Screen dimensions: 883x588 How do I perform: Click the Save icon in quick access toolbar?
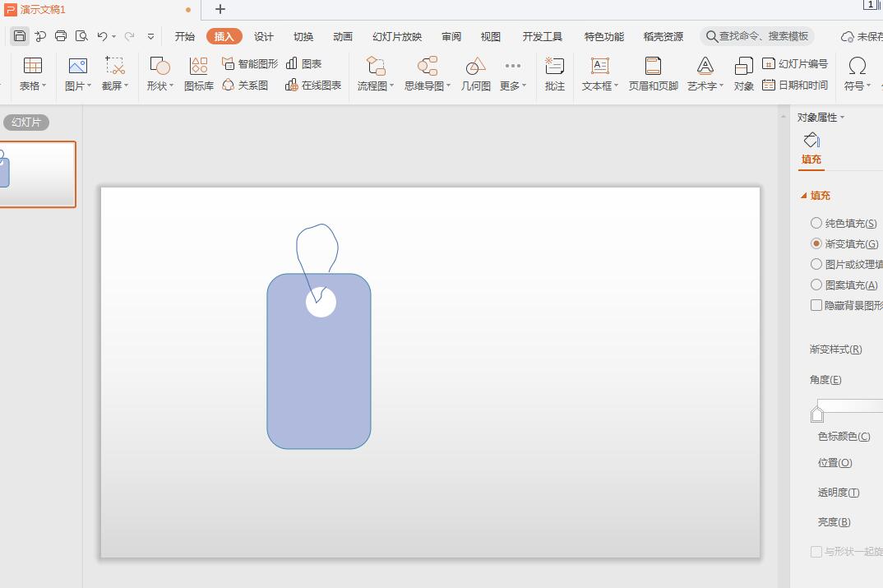click(20, 36)
